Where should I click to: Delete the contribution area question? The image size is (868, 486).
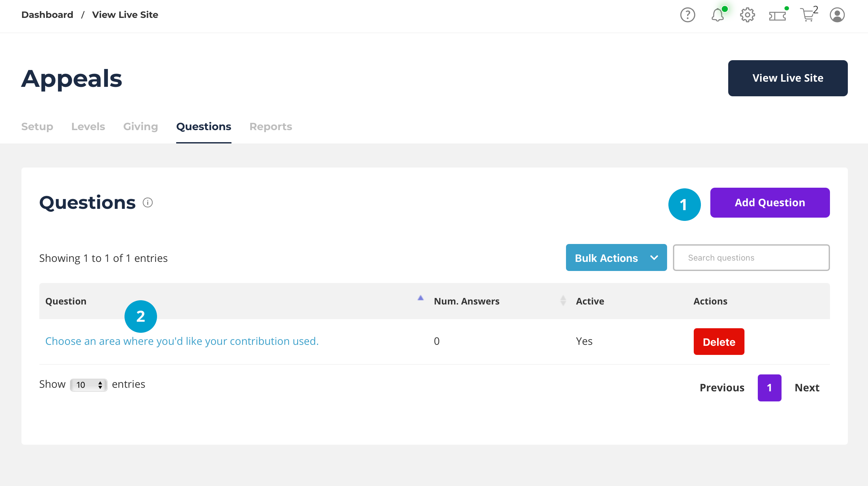(719, 342)
